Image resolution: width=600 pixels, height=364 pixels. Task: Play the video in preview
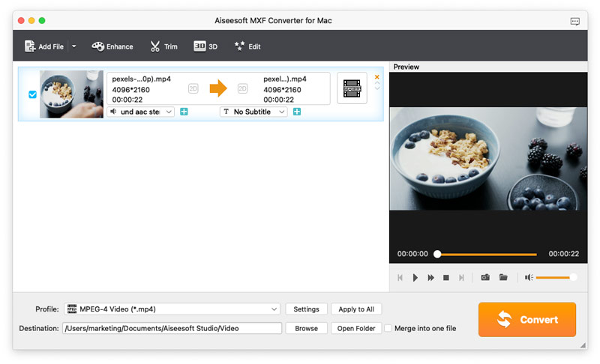415,277
